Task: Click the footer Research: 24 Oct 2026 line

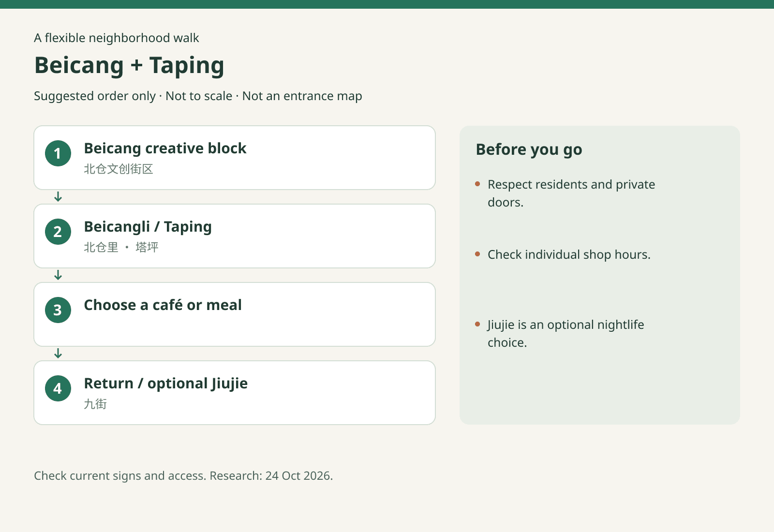Action: (183, 475)
